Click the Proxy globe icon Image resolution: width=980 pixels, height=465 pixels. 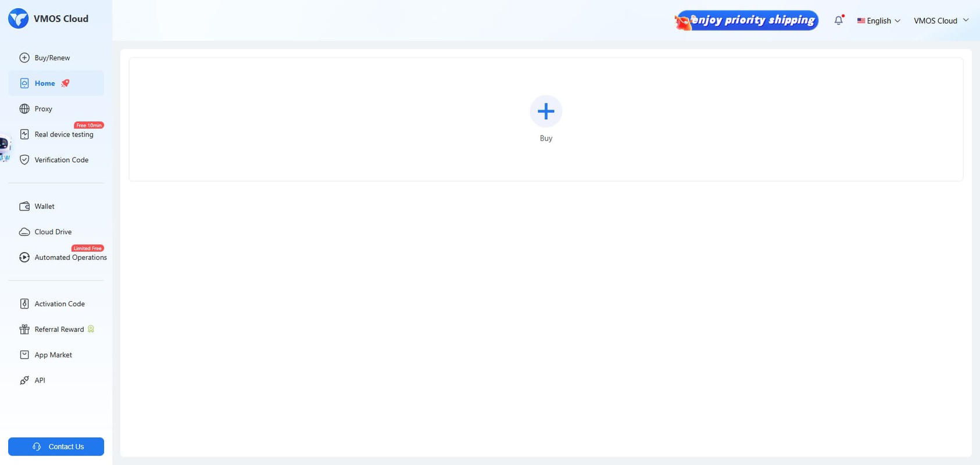[x=24, y=109]
